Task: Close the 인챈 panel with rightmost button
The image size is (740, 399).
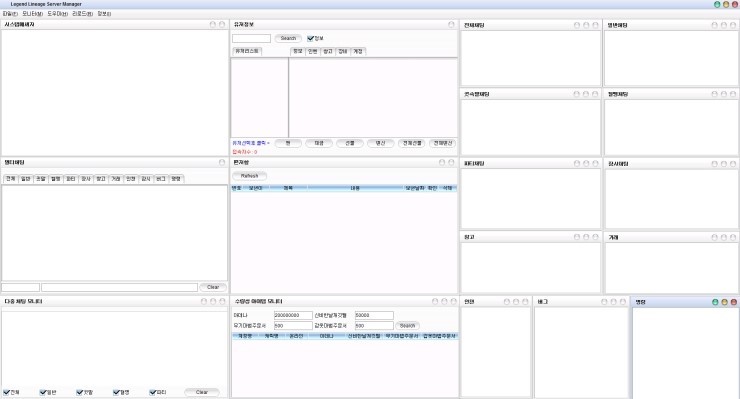Action: 525,302
